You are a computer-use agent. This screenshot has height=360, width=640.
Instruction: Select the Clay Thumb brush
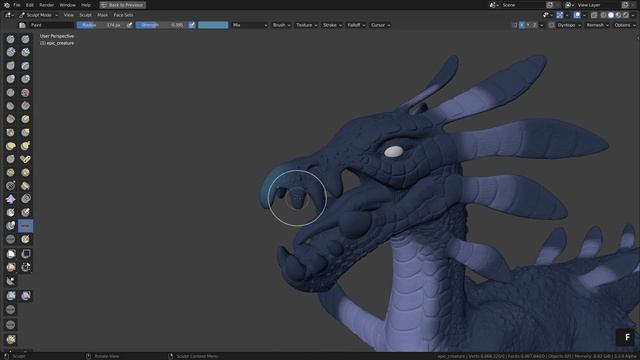pyautogui.click(x=11, y=66)
